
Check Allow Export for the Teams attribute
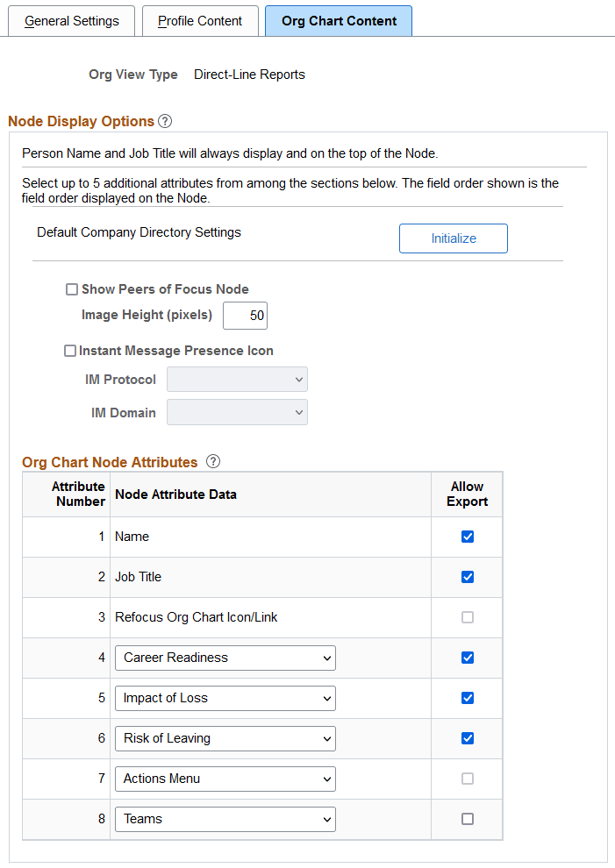click(x=467, y=819)
